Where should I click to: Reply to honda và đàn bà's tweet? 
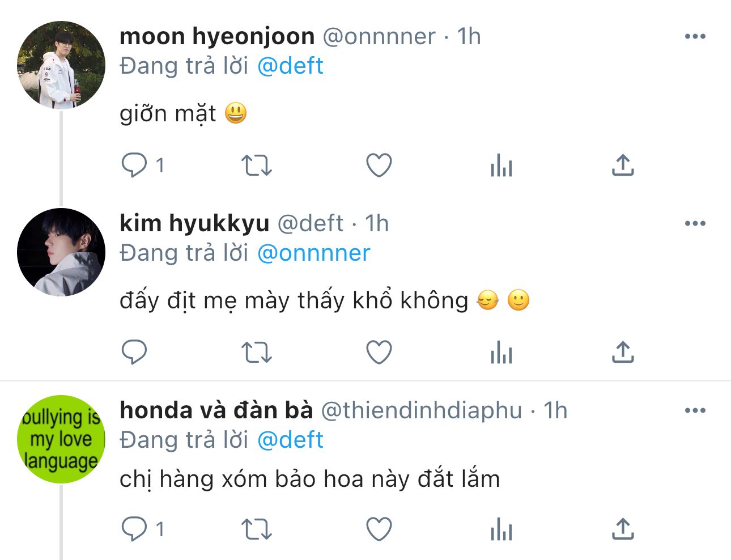pyautogui.click(x=134, y=529)
